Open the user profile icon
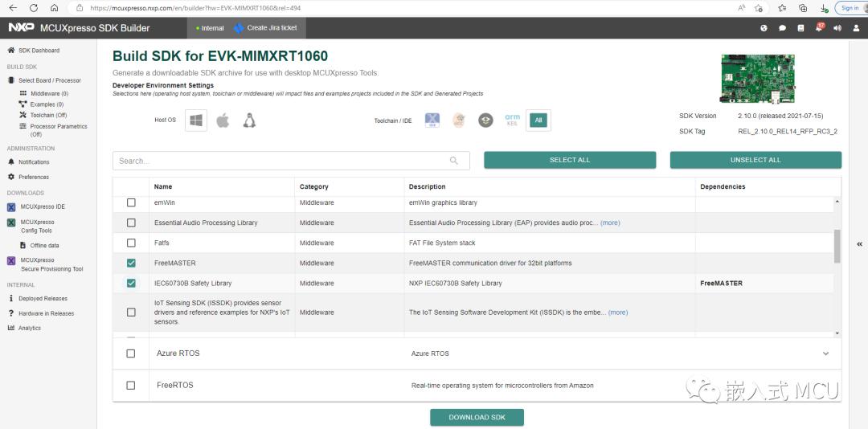This screenshot has height=429, width=868. pos(856,28)
